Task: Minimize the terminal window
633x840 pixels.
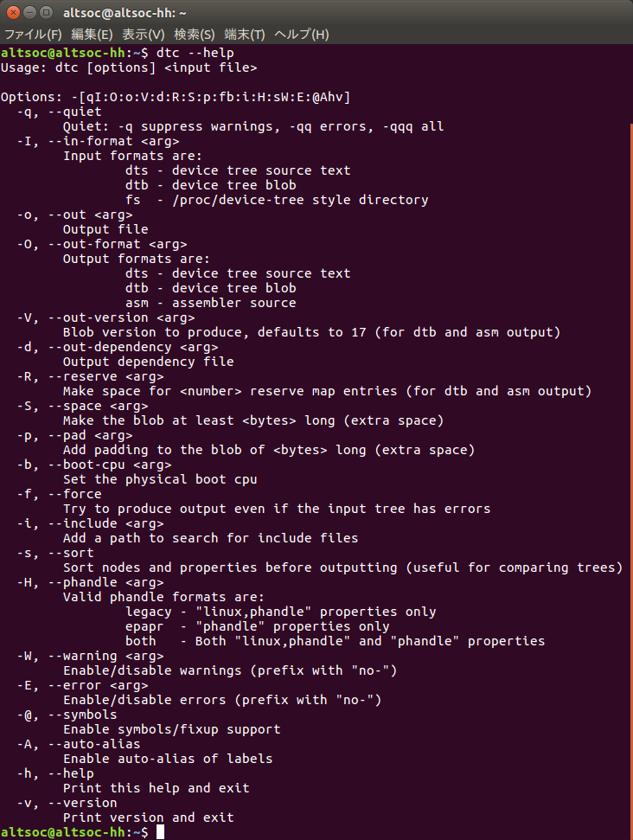Action: pos(29,13)
